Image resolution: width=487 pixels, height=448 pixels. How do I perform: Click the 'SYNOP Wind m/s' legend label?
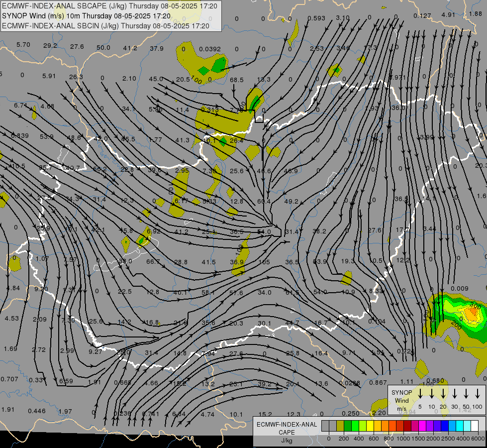[x=401, y=401]
